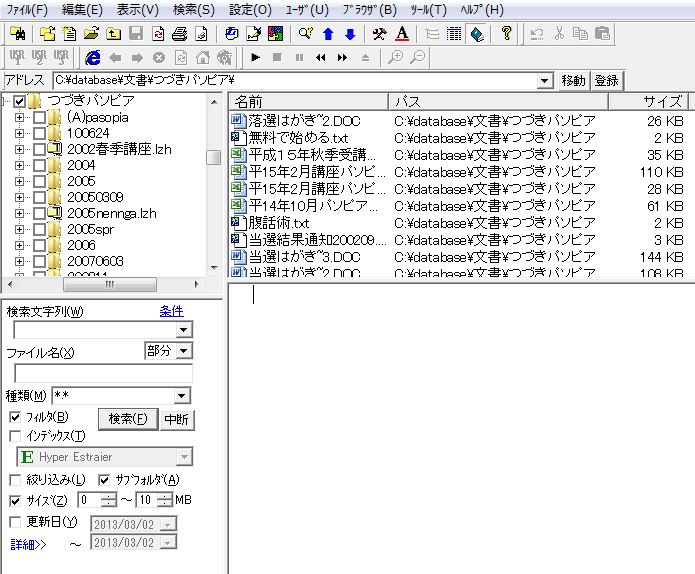Open the address bar path dropdown
695x574 pixels.
point(545,80)
